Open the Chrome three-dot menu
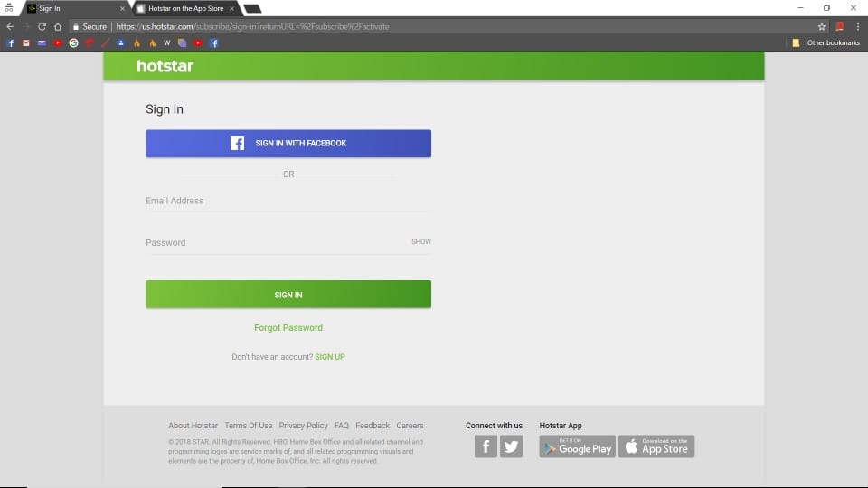Image resolution: width=868 pixels, height=488 pixels. click(x=857, y=26)
